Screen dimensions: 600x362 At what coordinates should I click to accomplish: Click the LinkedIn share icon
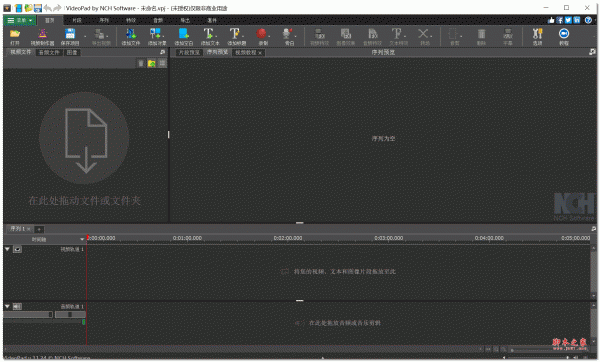(x=577, y=20)
